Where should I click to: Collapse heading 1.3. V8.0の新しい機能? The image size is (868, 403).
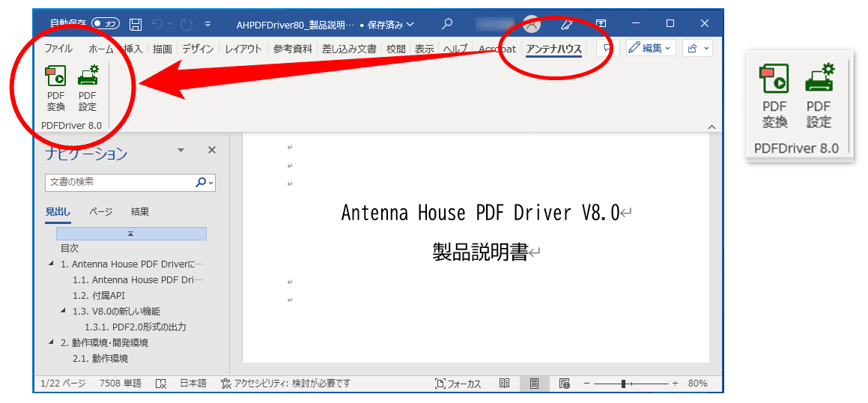(64, 311)
